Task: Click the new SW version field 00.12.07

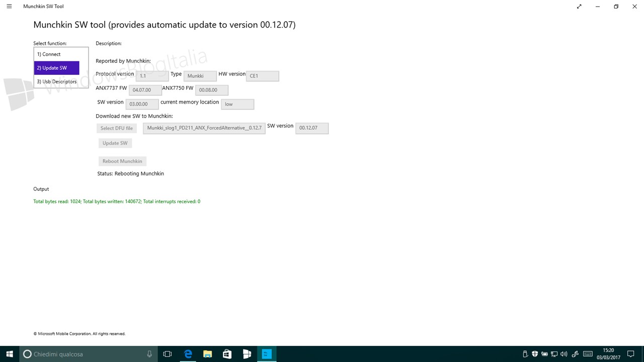Action: [312, 128]
